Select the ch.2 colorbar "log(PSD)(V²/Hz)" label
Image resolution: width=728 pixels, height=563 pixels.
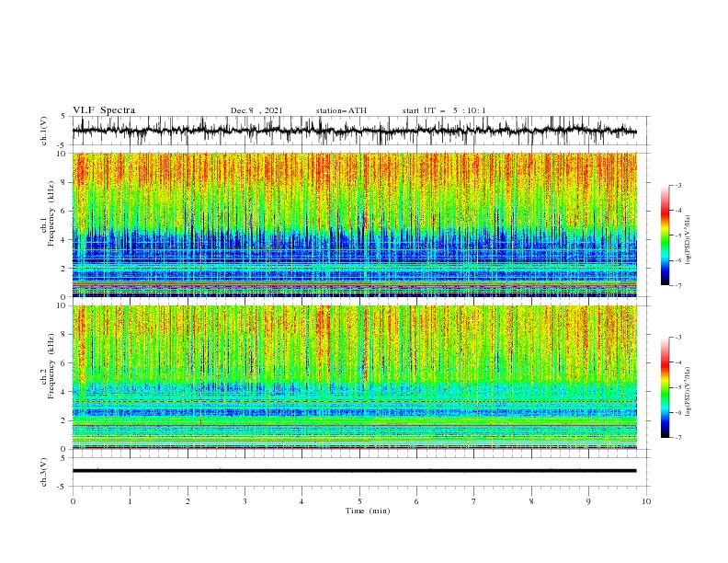tap(688, 392)
